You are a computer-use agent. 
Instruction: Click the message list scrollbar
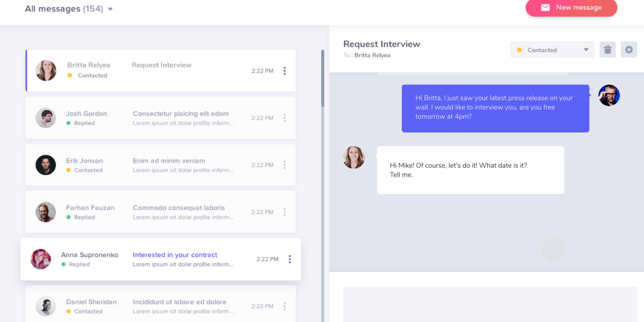[x=323, y=78]
